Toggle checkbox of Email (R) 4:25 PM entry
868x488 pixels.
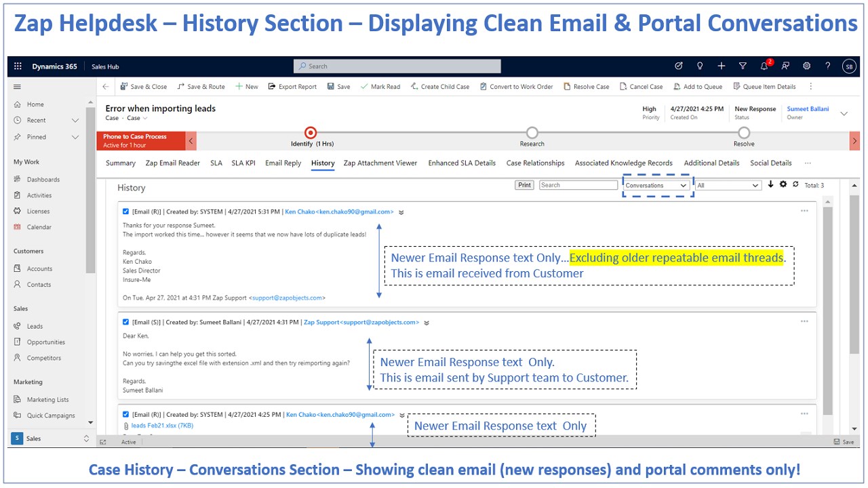coord(126,414)
